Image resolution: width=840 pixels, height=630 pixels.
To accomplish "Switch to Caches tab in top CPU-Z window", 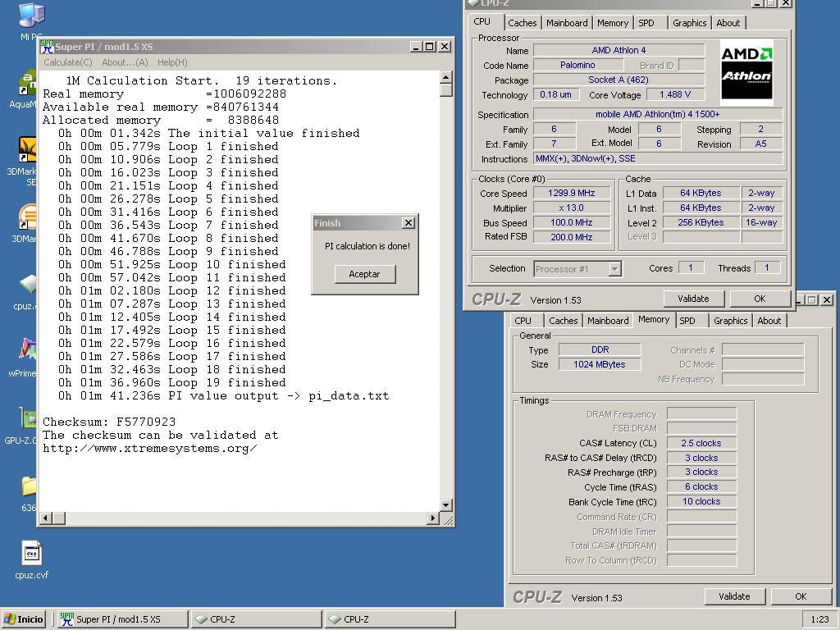I will click(522, 23).
